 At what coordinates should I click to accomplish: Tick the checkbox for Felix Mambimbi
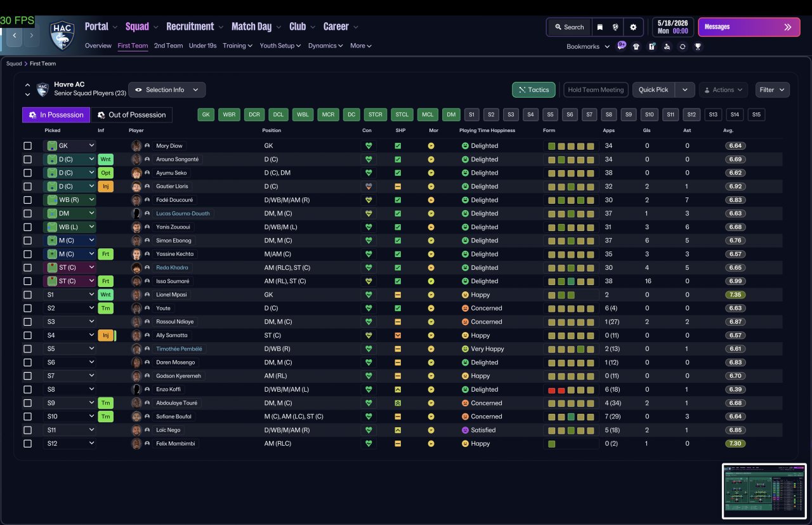click(x=27, y=444)
